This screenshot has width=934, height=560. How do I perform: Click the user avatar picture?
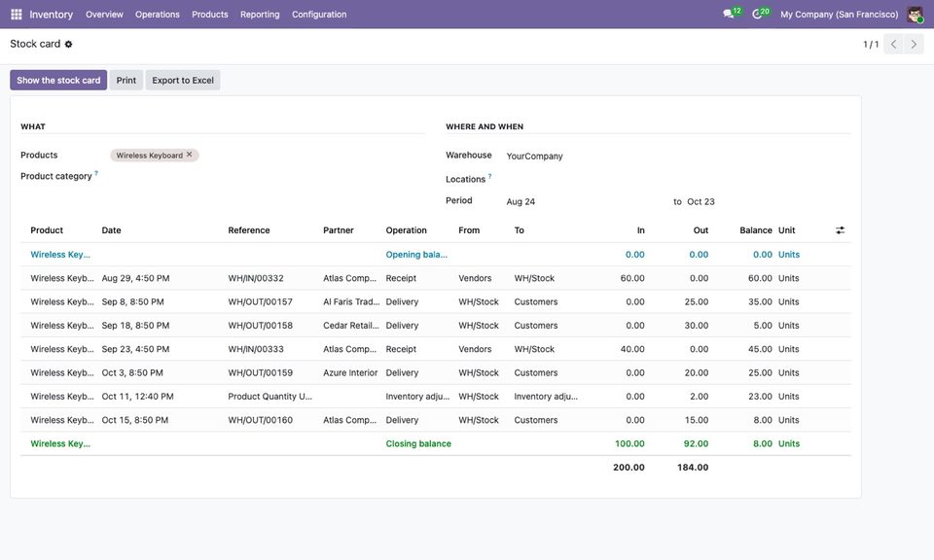point(915,15)
